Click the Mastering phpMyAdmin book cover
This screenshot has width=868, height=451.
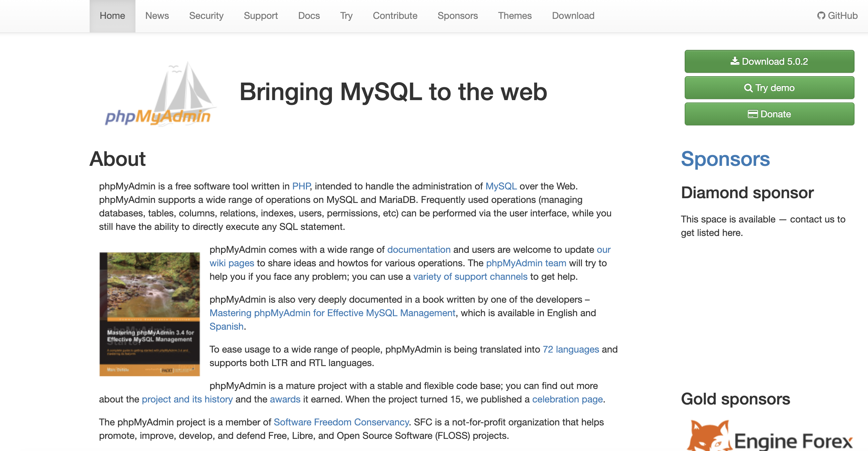150,314
